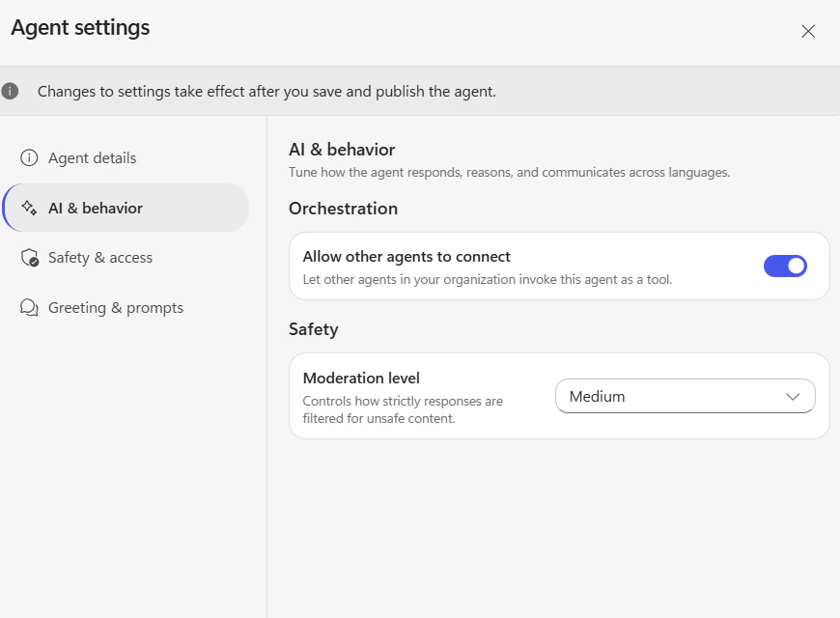Image resolution: width=840 pixels, height=618 pixels.
Task: Click the Safety section heading
Action: pos(314,329)
